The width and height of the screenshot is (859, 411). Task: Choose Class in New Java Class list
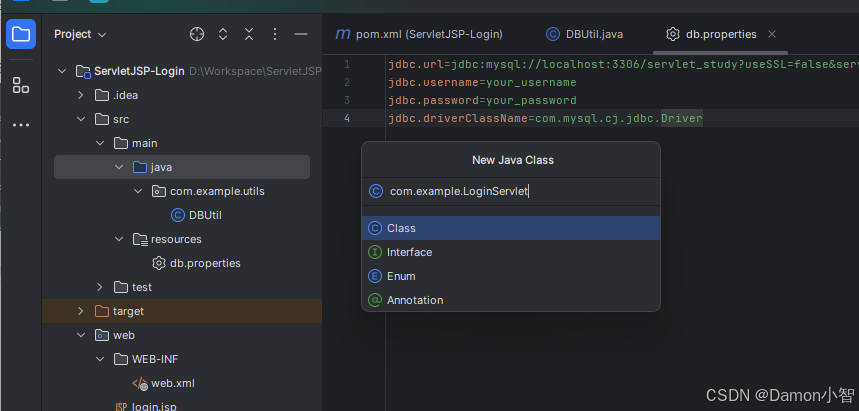(511, 228)
